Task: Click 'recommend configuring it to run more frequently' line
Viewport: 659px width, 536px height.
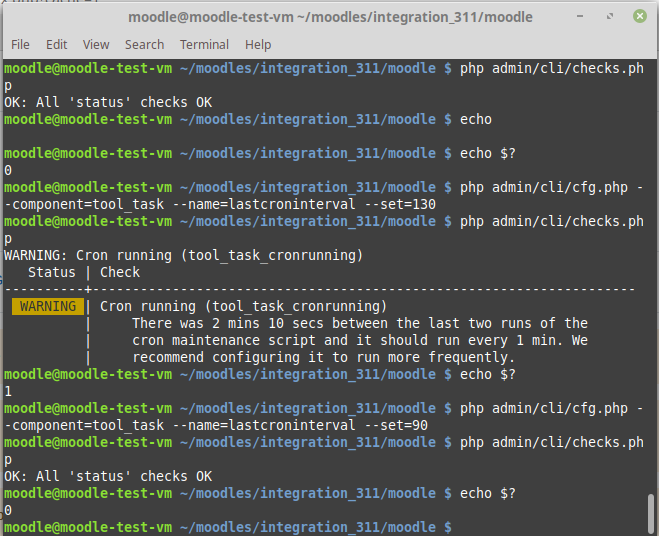Action: pos(324,357)
